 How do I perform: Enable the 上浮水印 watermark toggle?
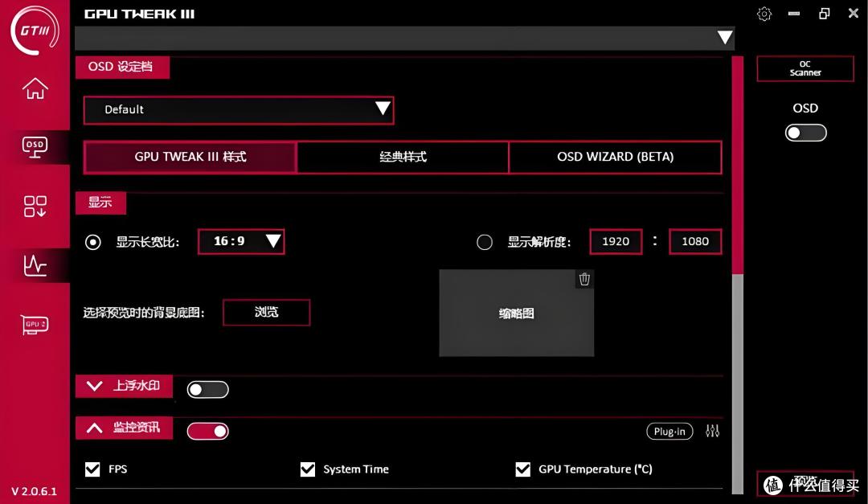(207, 389)
